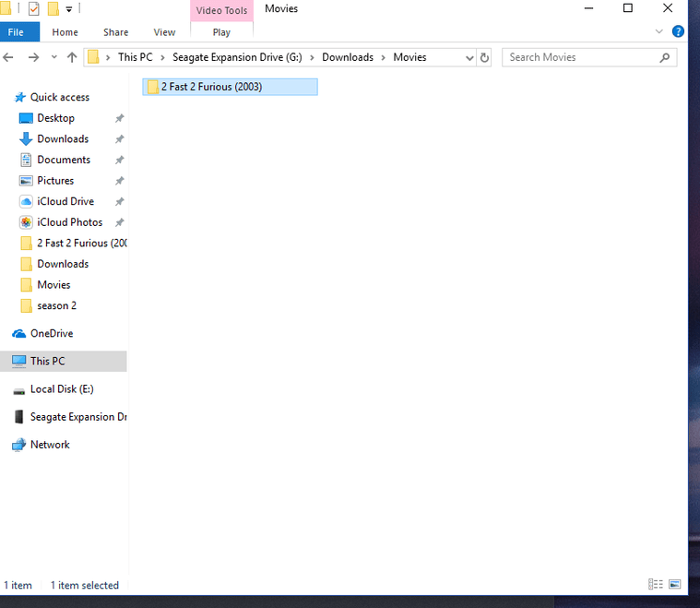
Task: Click Movies in the address breadcrumb
Action: pos(409,57)
